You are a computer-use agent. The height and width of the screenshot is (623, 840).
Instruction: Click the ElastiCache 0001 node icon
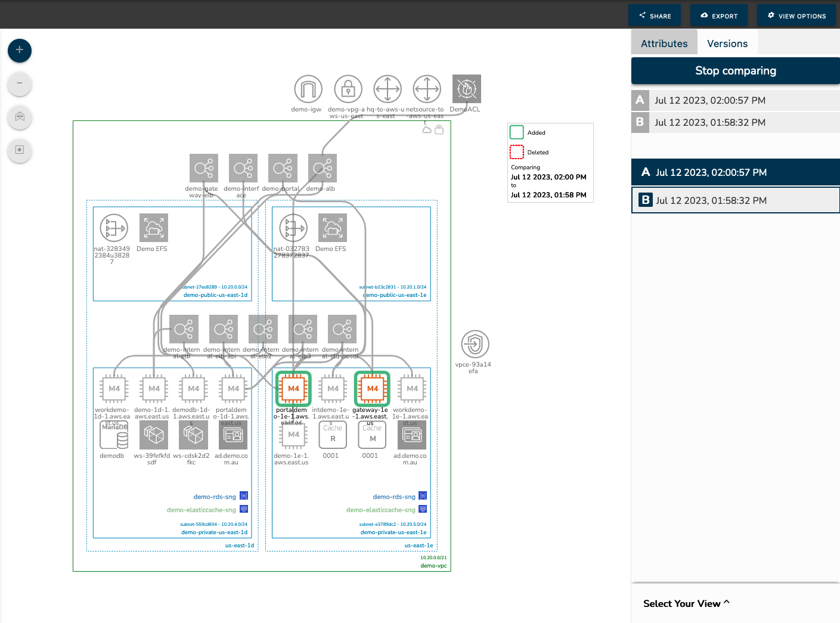click(x=332, y=435)
